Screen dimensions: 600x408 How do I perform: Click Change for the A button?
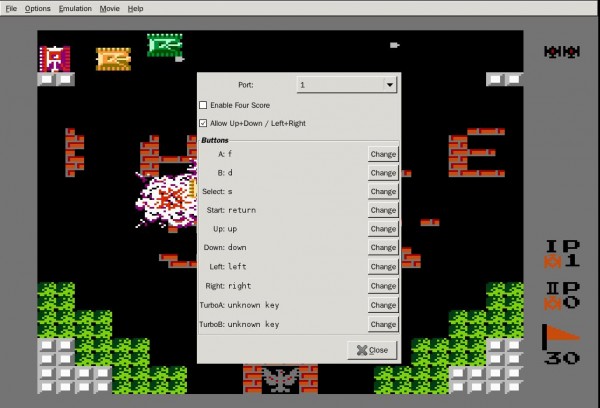tap(383, 154)
